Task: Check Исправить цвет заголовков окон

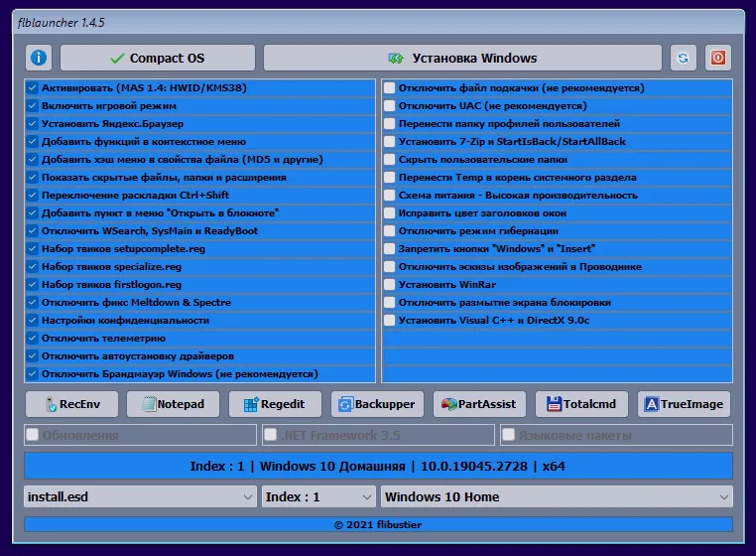Action: click(390, 212)
